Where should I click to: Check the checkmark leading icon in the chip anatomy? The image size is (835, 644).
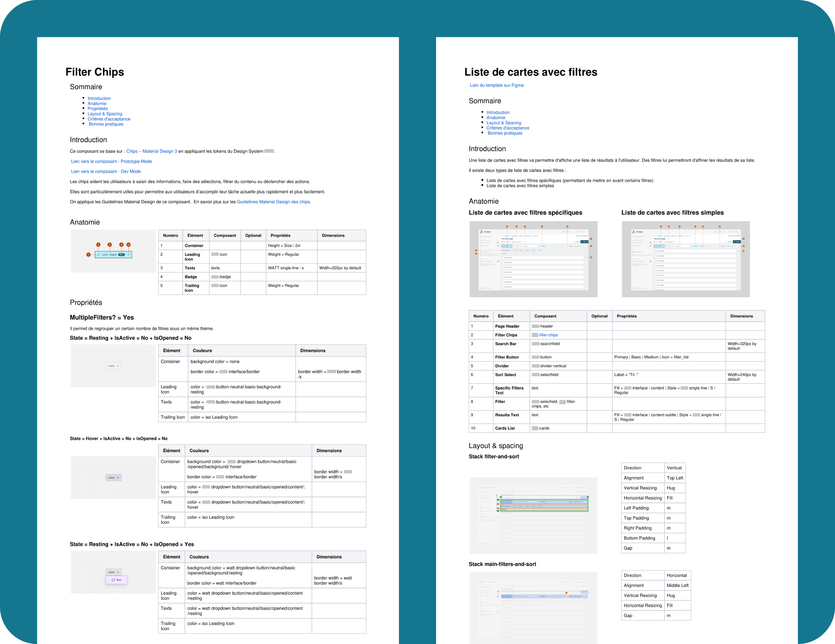pos(99,255)
